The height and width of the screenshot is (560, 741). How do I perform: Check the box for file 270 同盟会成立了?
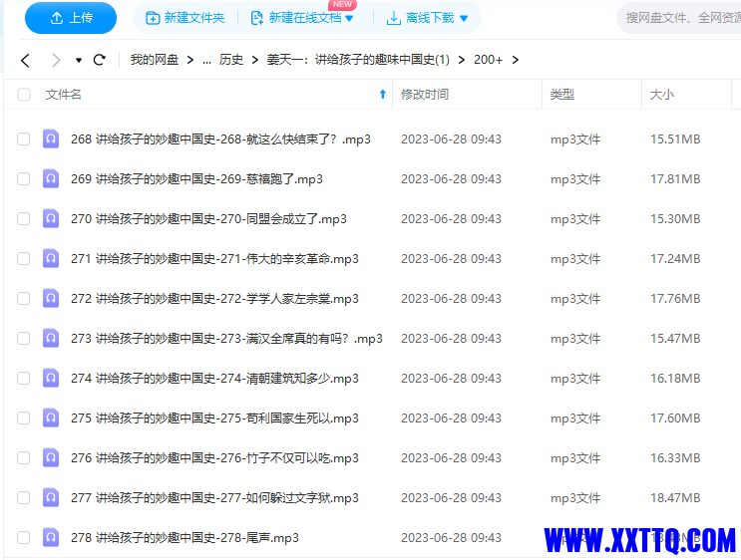pyautogui.click(x=24, y=219)
